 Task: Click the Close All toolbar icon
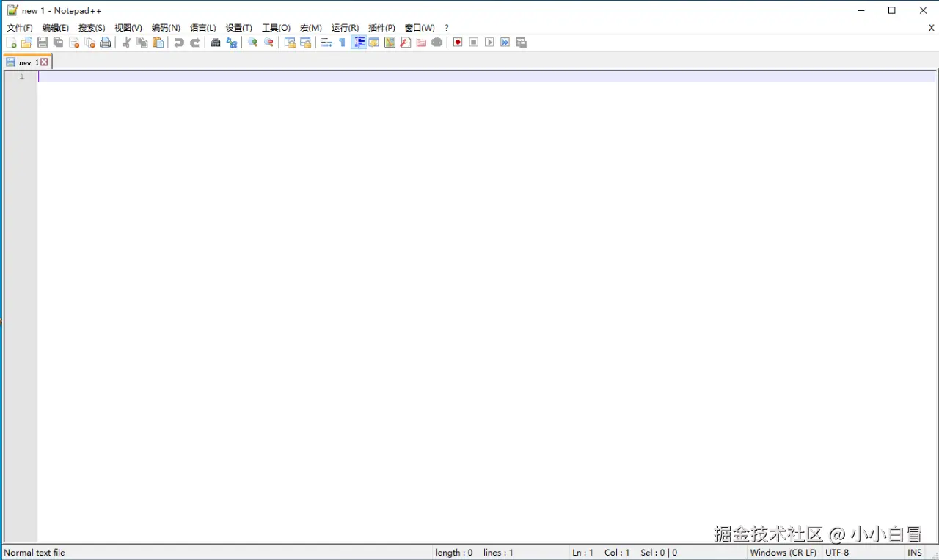click(x=89, y=43)
